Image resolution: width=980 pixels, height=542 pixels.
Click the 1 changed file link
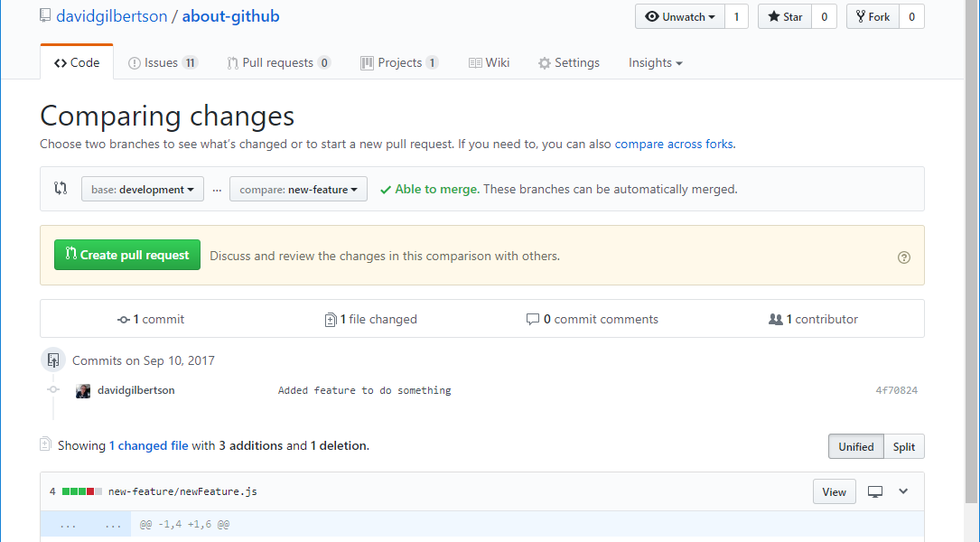click(x=149, y=445)
